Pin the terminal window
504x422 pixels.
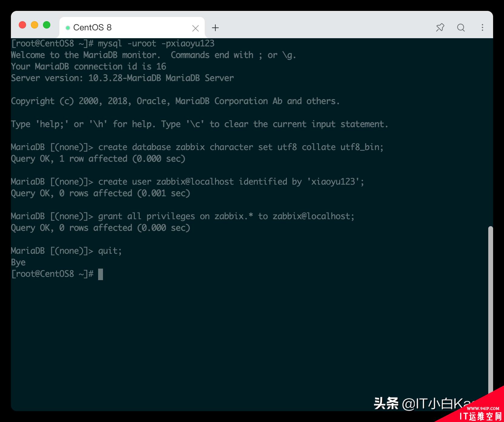click(x=440, y=28)
